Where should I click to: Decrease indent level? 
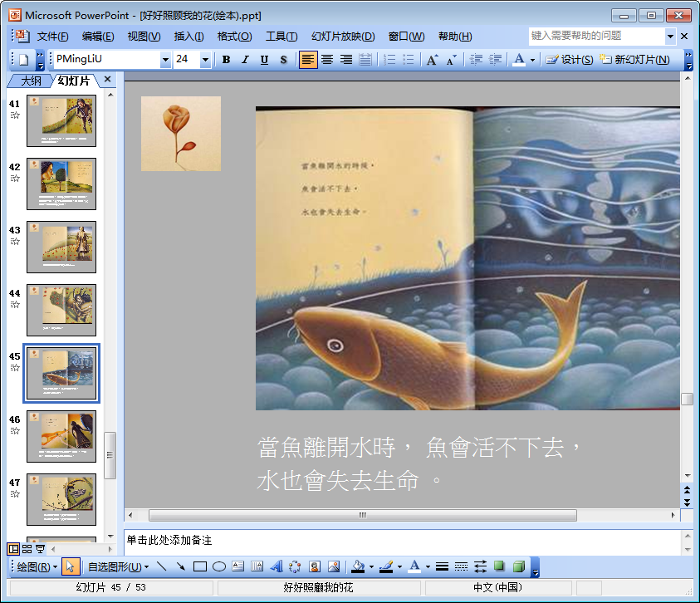point(476,60)
